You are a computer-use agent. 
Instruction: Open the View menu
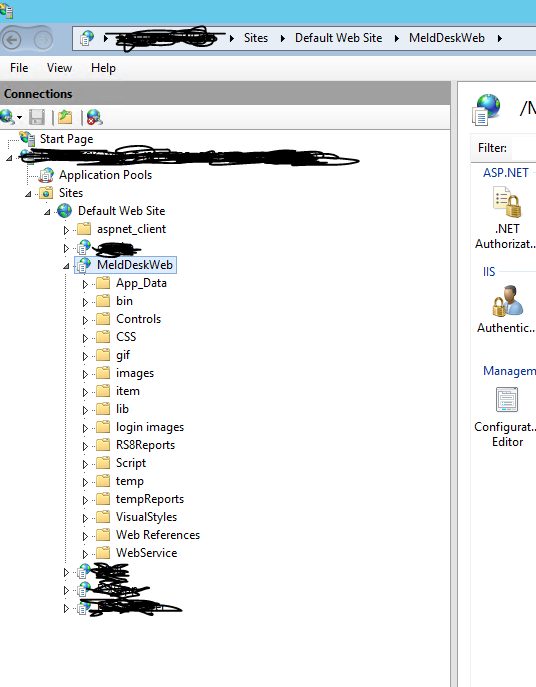click(59, 68)
